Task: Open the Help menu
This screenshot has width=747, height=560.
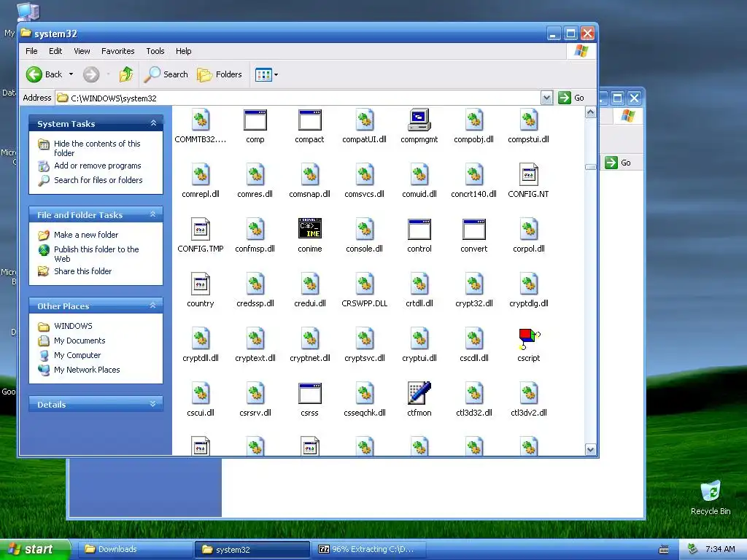Action: point(183,51)
